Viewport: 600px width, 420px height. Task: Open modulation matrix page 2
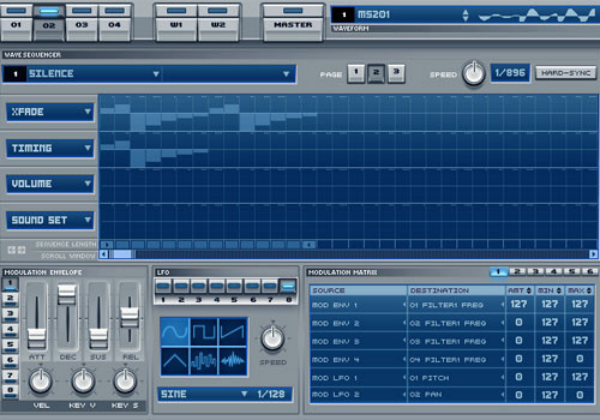517,272
